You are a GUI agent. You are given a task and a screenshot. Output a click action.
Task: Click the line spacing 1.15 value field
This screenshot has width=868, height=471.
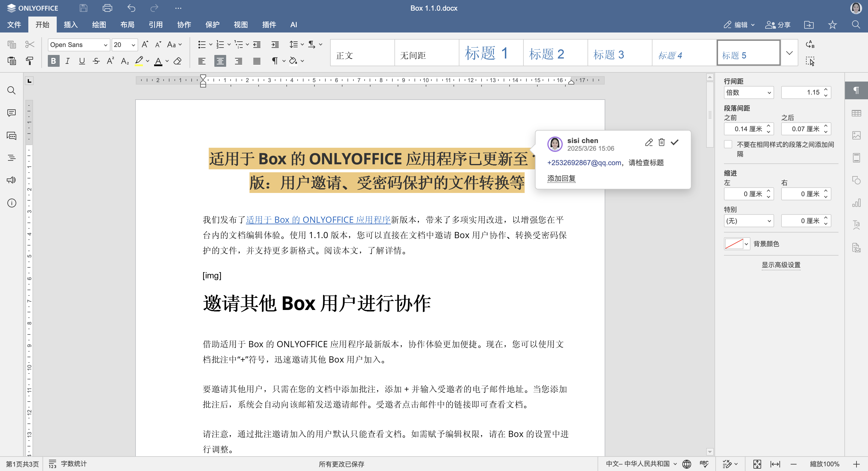(802, 92)
